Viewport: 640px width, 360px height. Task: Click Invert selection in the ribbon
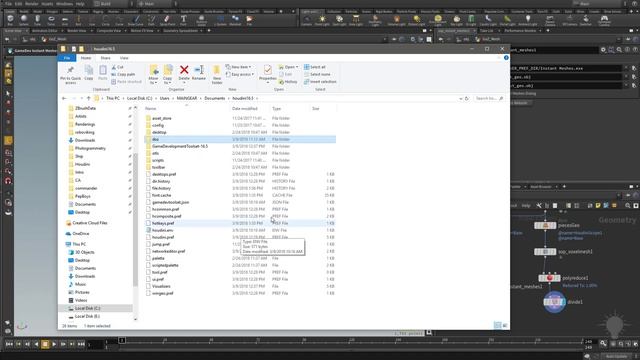tap(320, 82)
